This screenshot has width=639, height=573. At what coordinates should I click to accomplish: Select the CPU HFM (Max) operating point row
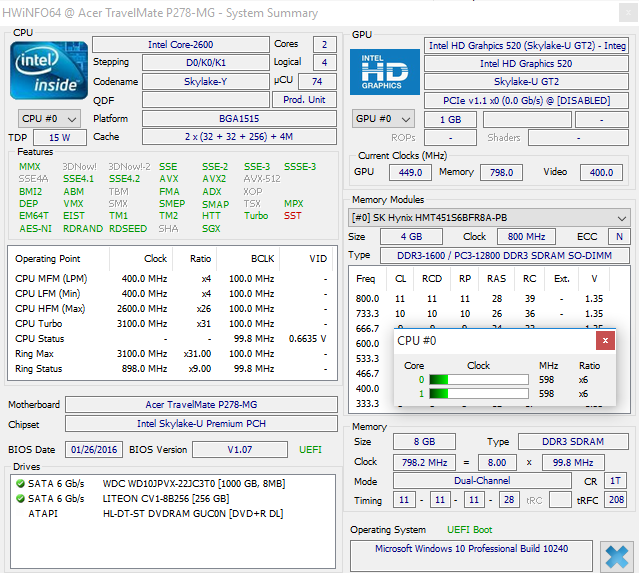[172, 309]
